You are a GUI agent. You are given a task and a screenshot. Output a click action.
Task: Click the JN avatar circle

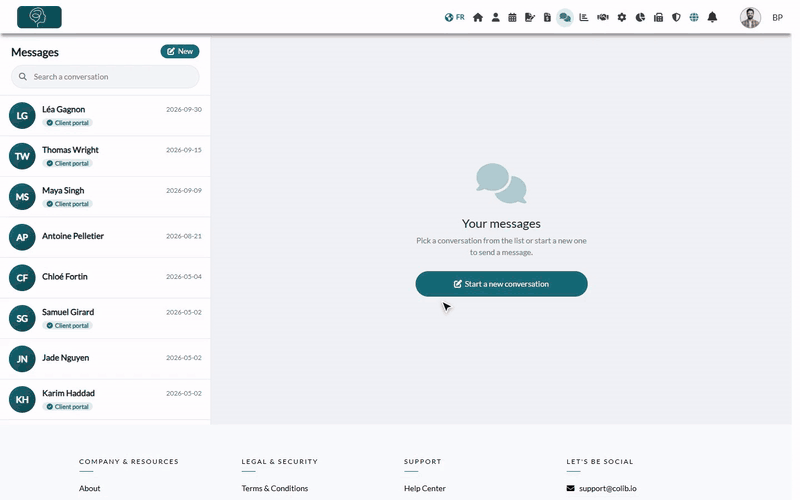(x=22, y=359)
